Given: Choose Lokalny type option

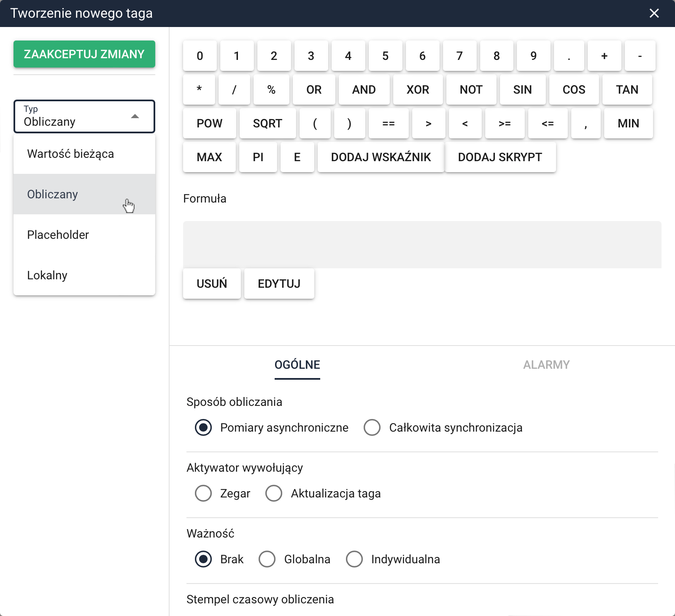Looking at the screenshot, I should click(84, 275).
